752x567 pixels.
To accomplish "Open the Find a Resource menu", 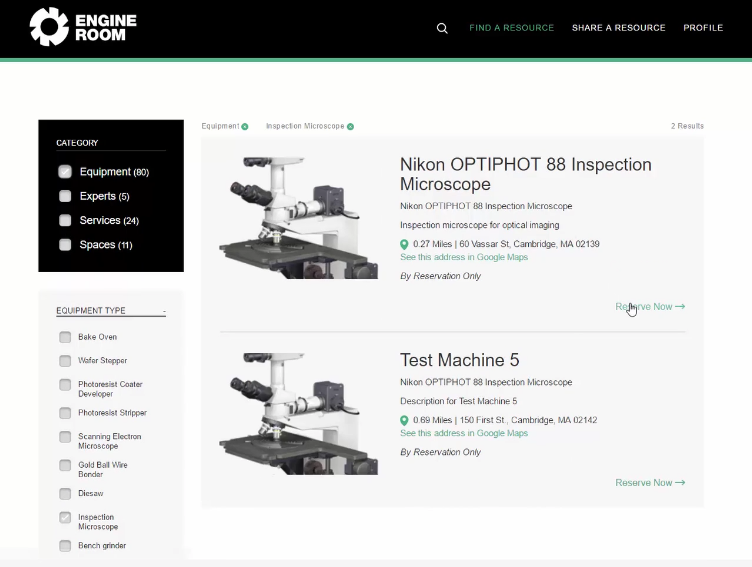I will pyautogui.click(x=511, y=28).
